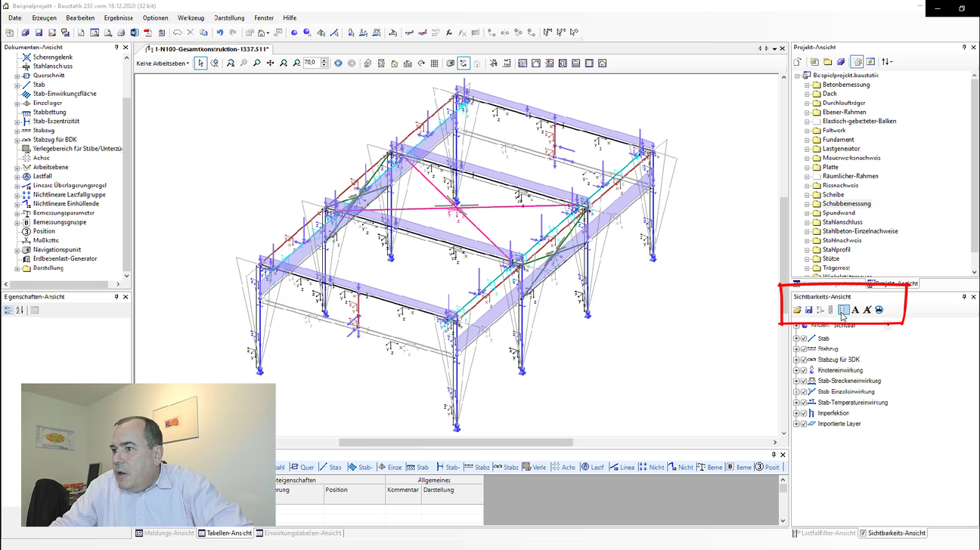Click the crossed-out A icon in Sichtbarkeits-Ansicht
The height and width of the screenshot is (550, 980).
tap(867, 310)
